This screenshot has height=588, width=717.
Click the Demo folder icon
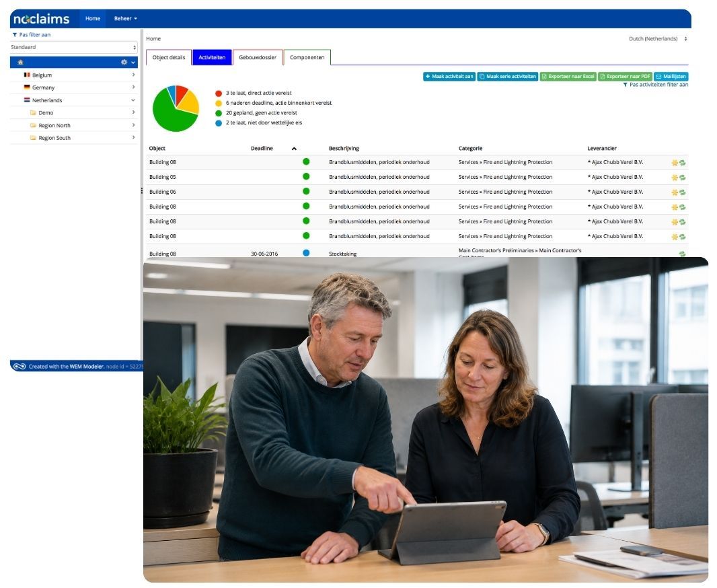point(33,112)
